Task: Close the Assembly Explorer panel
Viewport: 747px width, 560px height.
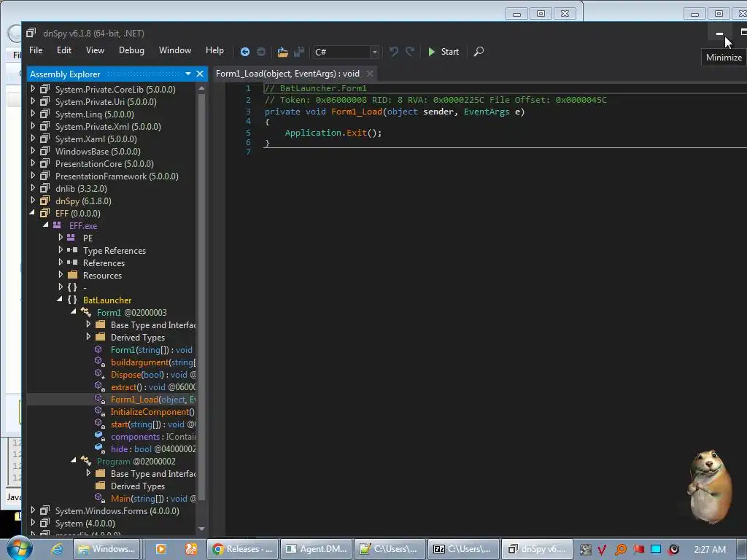Action: point(200,74)
